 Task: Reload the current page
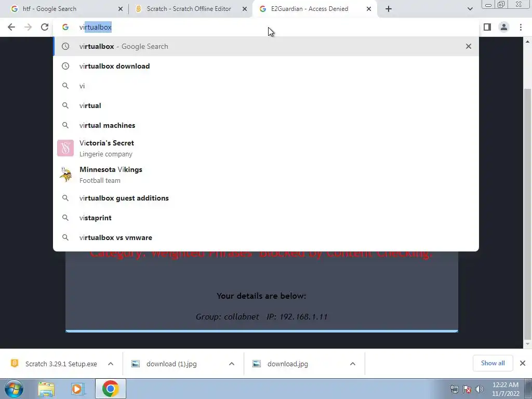click(45, 27)
